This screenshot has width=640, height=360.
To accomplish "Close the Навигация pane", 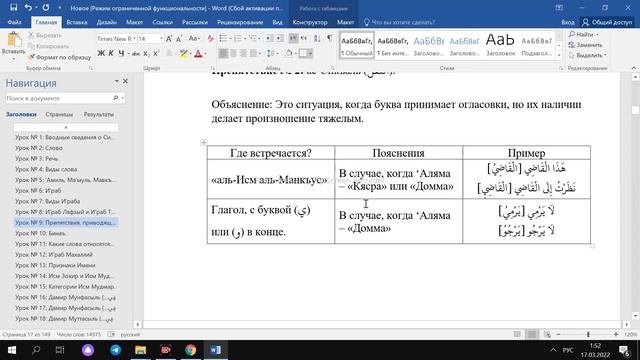I will click(125, 81).
